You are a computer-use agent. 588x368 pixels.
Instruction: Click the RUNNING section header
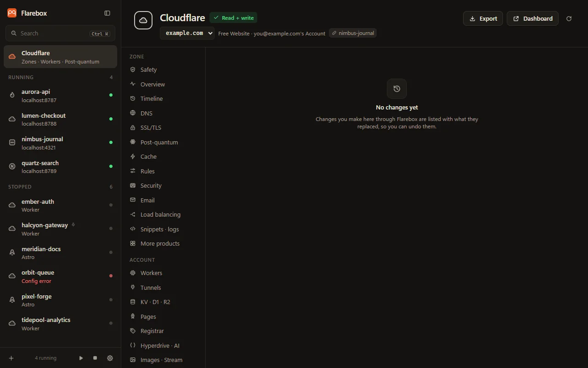coord(21,77)
